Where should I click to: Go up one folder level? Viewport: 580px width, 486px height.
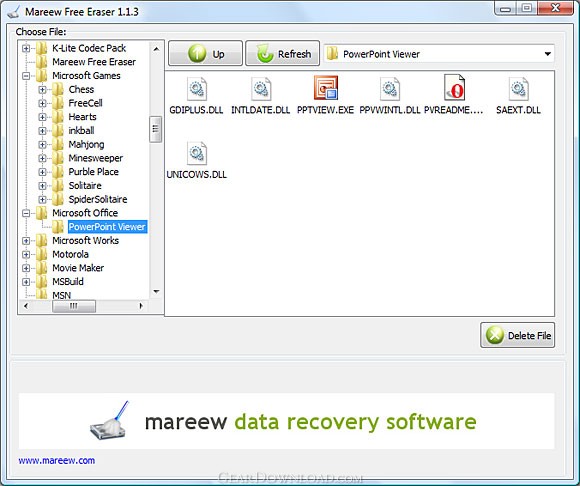[205, 54]
